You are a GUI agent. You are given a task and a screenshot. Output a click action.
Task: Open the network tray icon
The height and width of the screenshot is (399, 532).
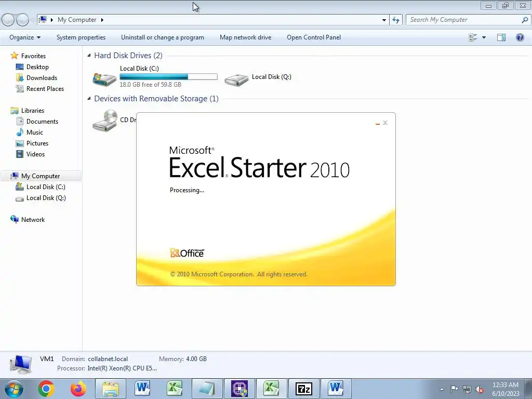[x=467, y=389]
